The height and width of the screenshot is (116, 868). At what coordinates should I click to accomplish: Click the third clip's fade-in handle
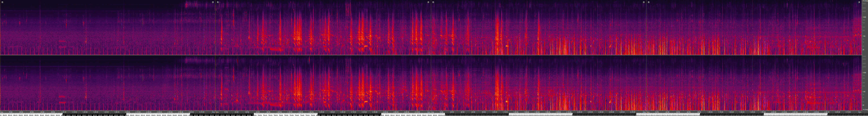click(433, 2)
